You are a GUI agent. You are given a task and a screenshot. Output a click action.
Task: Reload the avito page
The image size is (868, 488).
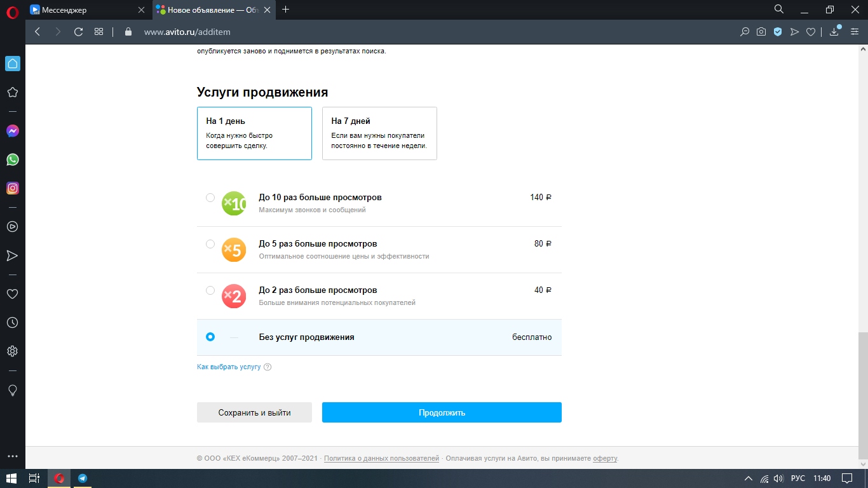(78, 32)
